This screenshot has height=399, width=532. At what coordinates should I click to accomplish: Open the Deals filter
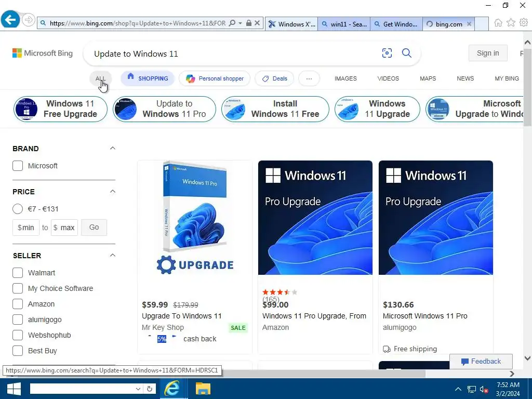(274, 78)
